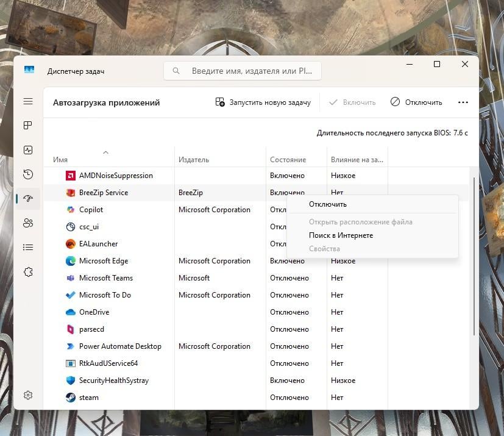The height and width of the screenshot is (436, 504).
Task: Click the Microsoft Teams icon
Action: (71, 278)
